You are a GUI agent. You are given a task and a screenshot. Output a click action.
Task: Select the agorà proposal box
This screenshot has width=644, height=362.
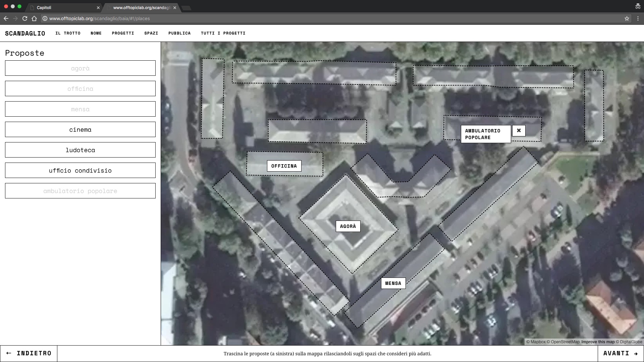80,68
